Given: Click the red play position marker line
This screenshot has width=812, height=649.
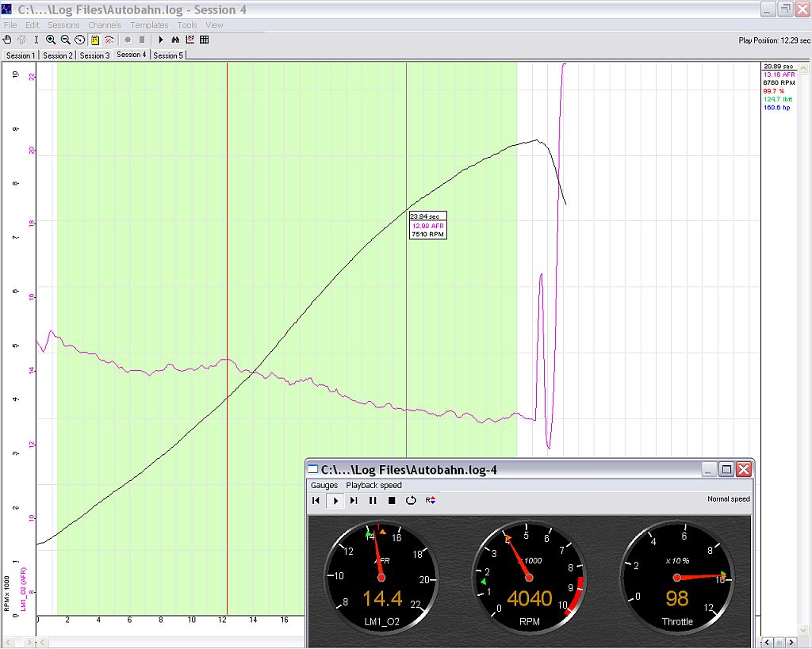Looking at the screenshot, I should coord(228,238).
